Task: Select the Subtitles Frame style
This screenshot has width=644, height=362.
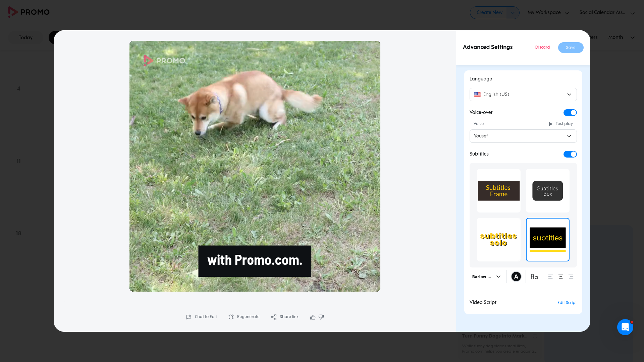Action: point(498,191)
